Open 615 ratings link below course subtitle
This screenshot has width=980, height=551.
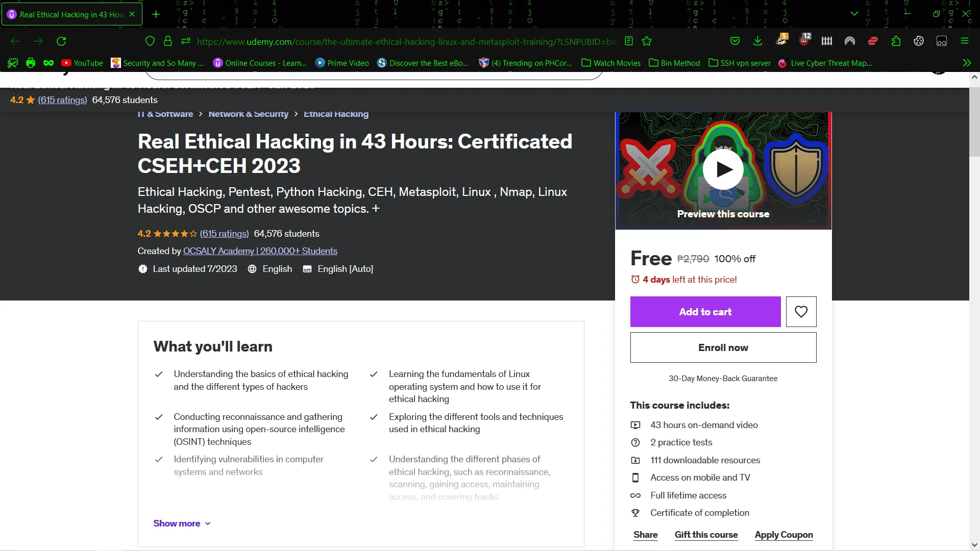(x=224, y=234)
